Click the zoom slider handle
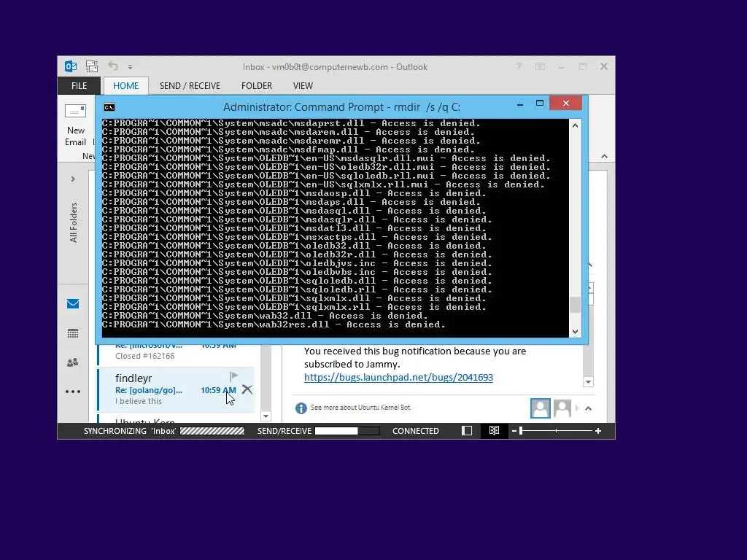747x560 pixels. point(521,431)
